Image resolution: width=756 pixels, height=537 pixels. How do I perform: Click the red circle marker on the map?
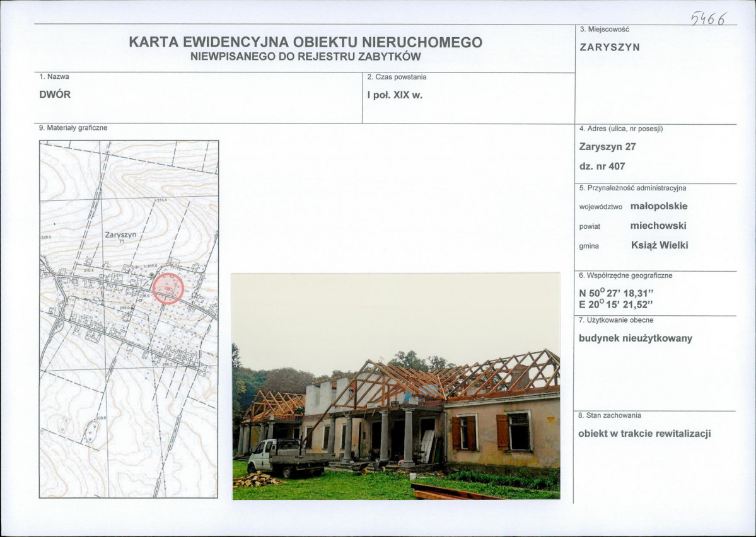[168, 288]
